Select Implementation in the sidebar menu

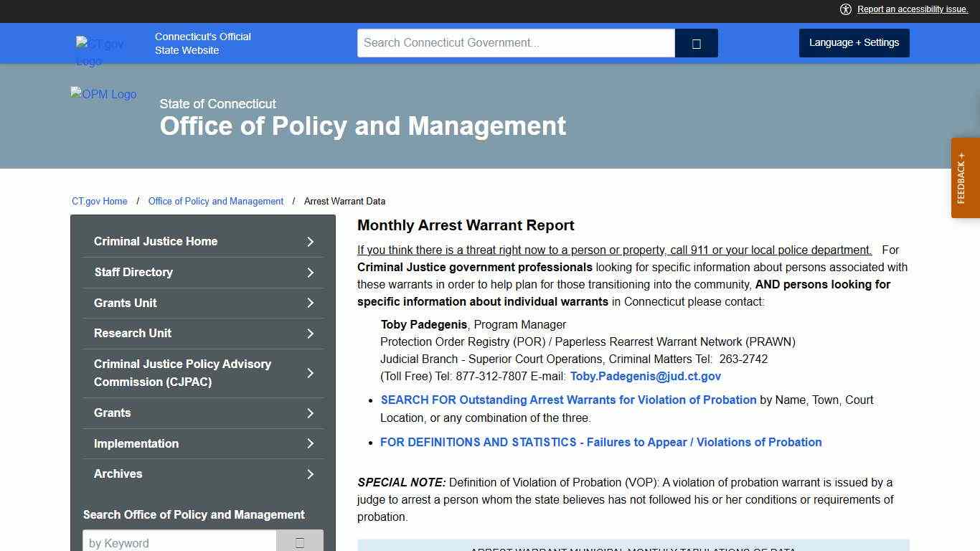[x=136, y=443]
